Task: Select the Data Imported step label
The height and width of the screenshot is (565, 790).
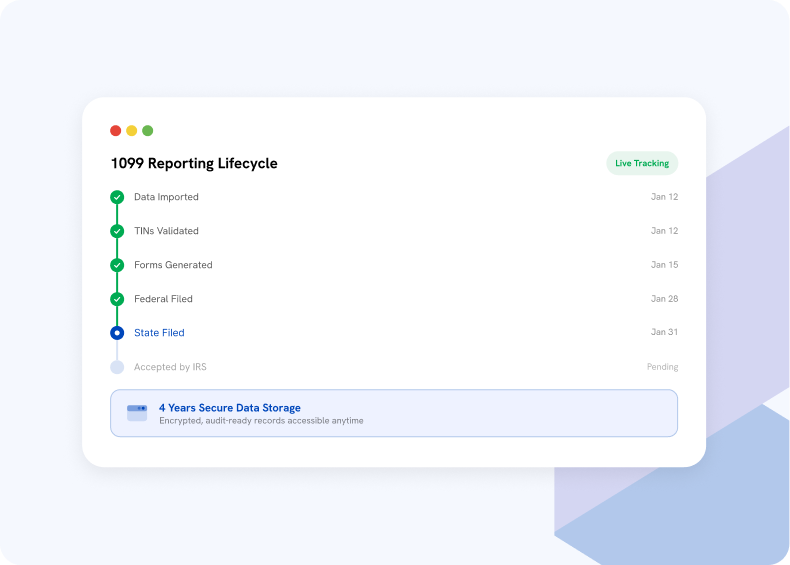Action: pyautogui.click(x=166, y=197)
